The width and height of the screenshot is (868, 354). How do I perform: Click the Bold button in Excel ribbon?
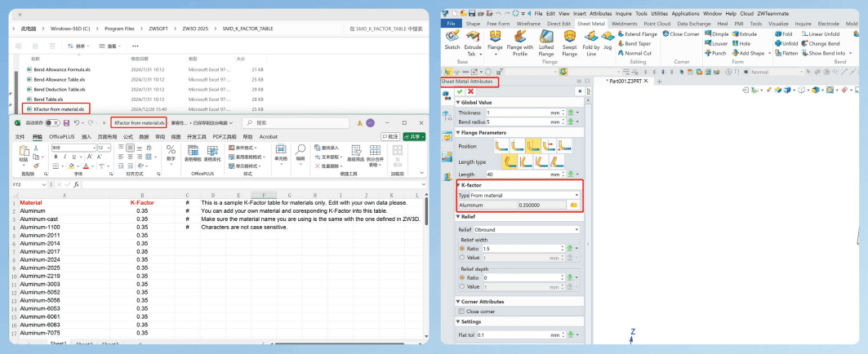pyautogui.click(x=56, y=157)
